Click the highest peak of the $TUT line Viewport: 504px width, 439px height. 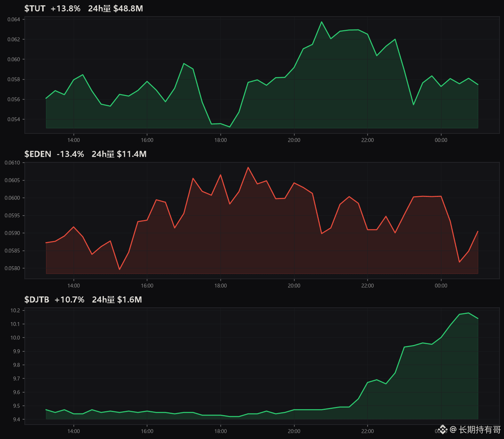click(322, 22)
